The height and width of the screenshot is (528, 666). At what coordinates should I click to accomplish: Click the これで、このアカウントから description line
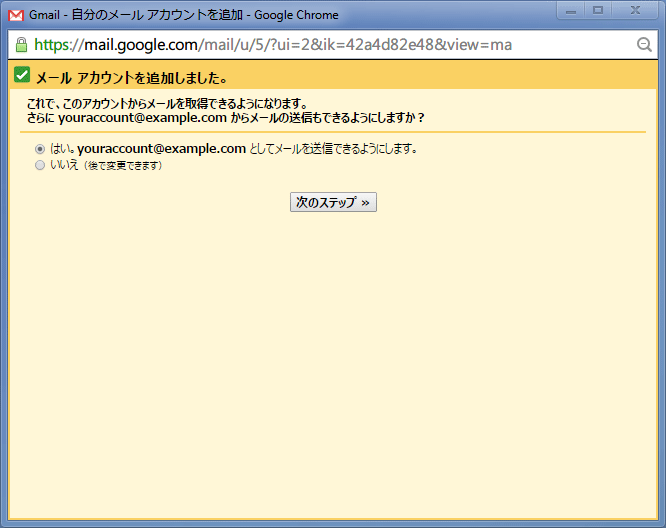pyautogui.click(x=166, y=104)
